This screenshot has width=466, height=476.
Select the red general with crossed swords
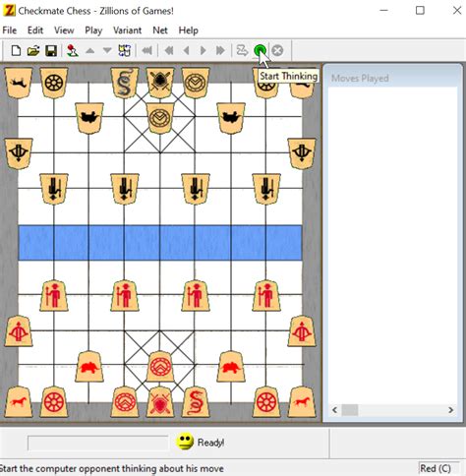[x=160, y=401]
